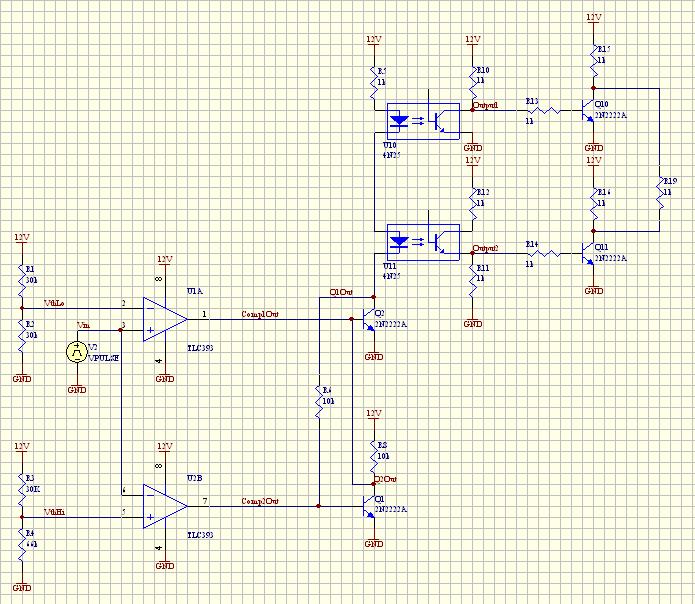Viewport: 695px width, 604px height.
Task: Select the 30K resistor R3 symbol
Action: click(x=22, y=489)
